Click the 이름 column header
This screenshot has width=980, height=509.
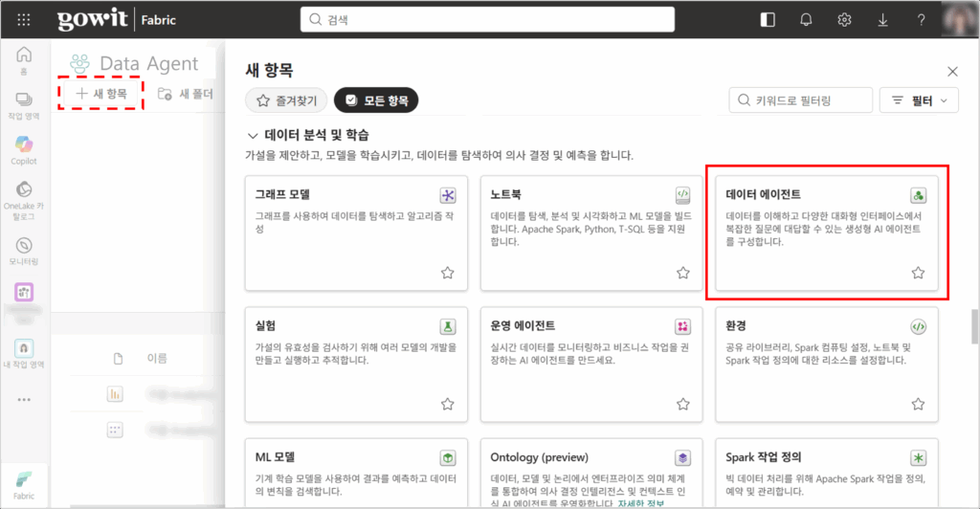(157, 359)
